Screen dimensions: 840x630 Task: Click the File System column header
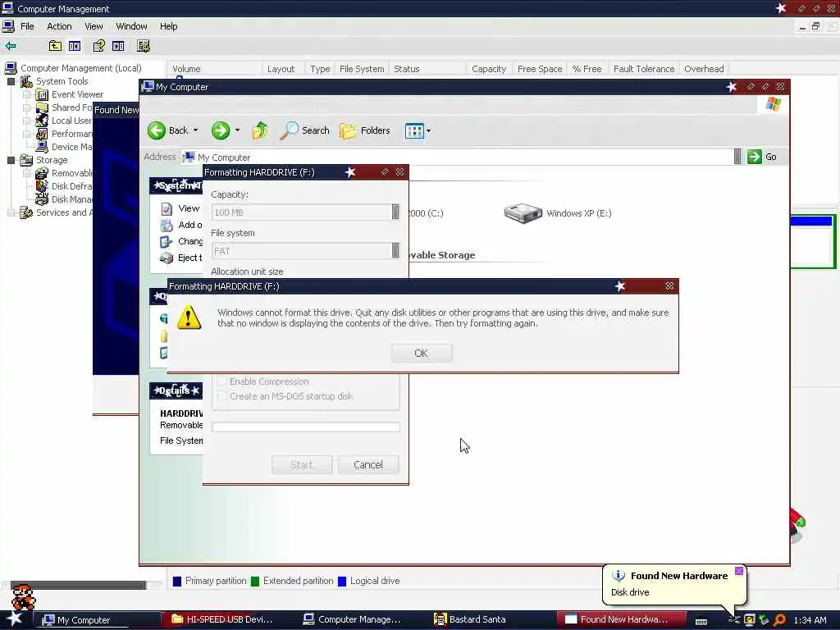[x=362, y=69]
